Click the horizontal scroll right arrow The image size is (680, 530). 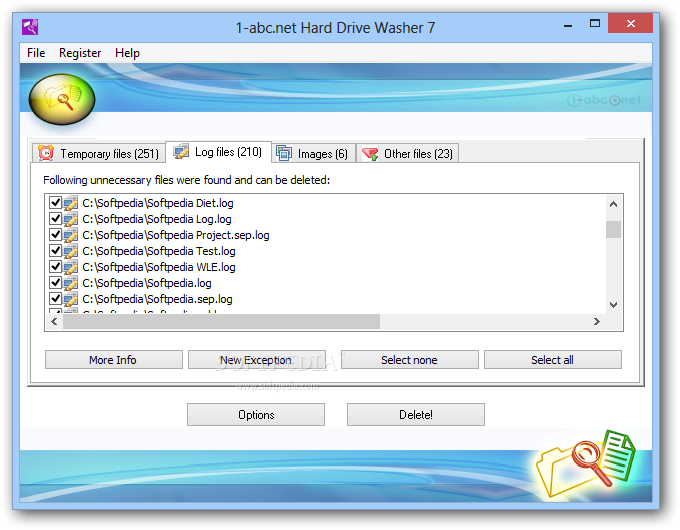[597, 321]
